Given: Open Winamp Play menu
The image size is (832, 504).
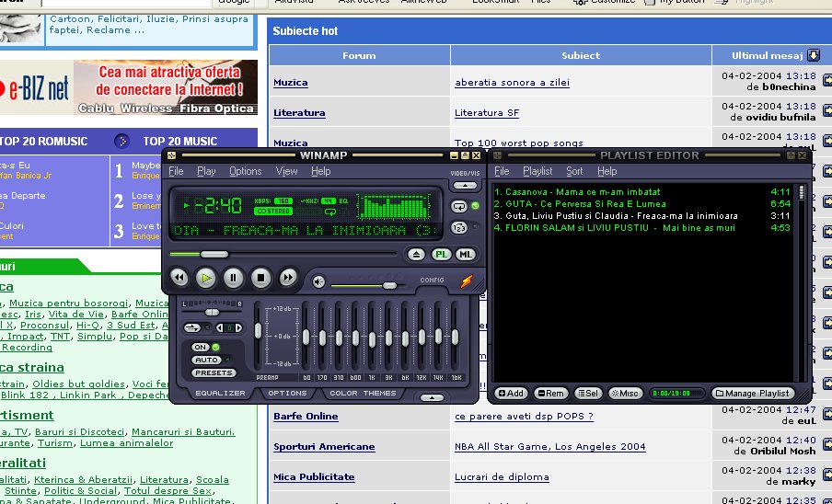Looking at the screenshot, I should click(206, 171).
